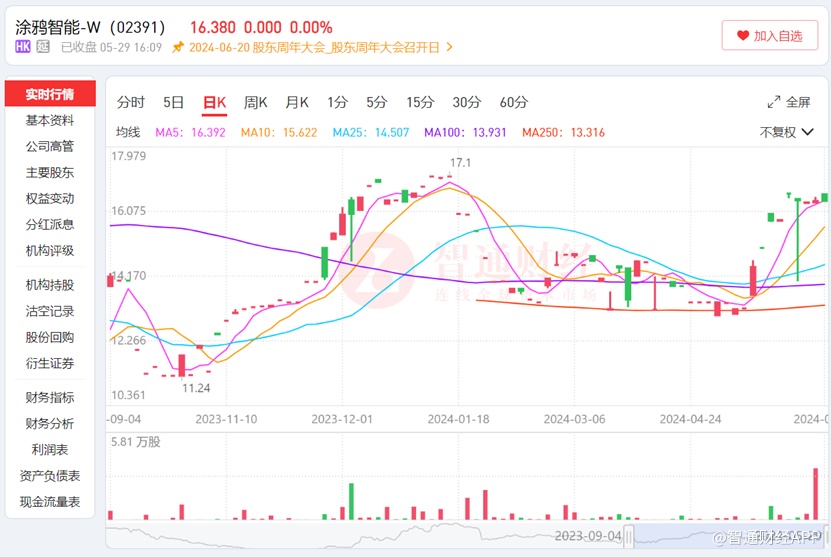Viewport: 831px width, 557px height.
Task: Click the 17.1 high price marker
Action: [x=460, y=163]
